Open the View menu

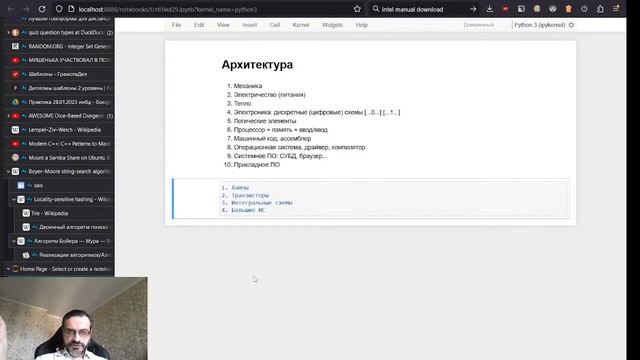(223, 25)
